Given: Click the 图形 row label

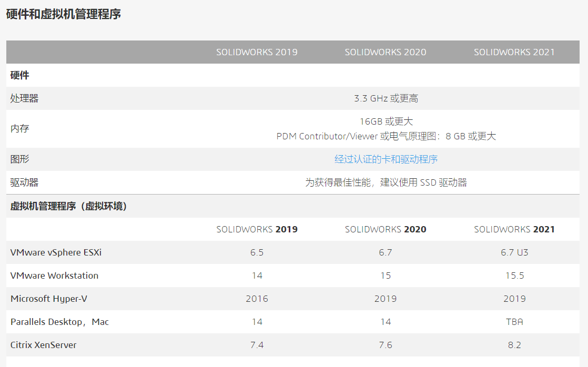Looking at the screenshot, I should tap(19, 159).
